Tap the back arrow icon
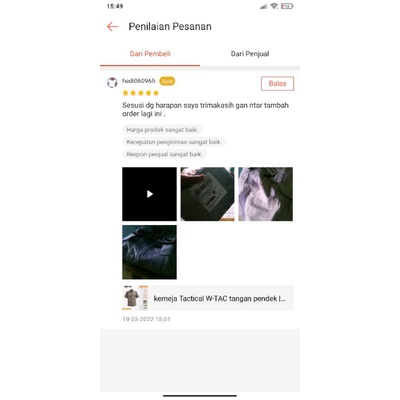Viewport: 400px width, 400px height. pyautogui.click(x=112, y=27)
